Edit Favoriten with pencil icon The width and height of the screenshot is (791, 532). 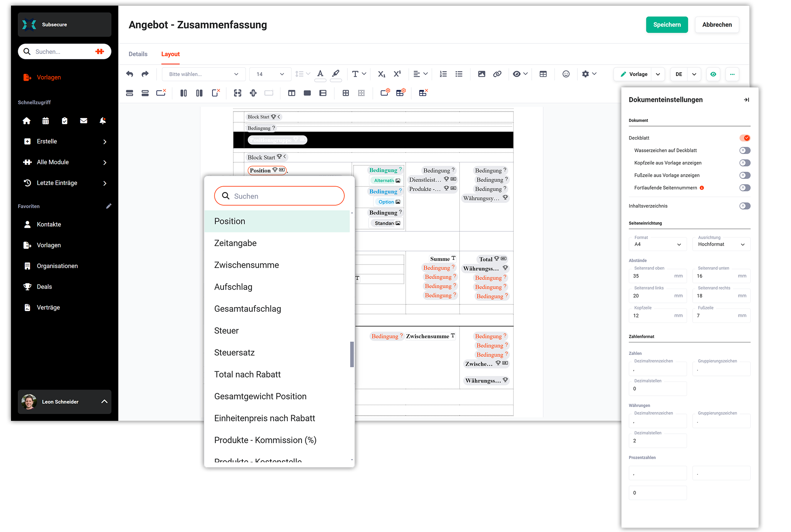click(x=109, y=206)
